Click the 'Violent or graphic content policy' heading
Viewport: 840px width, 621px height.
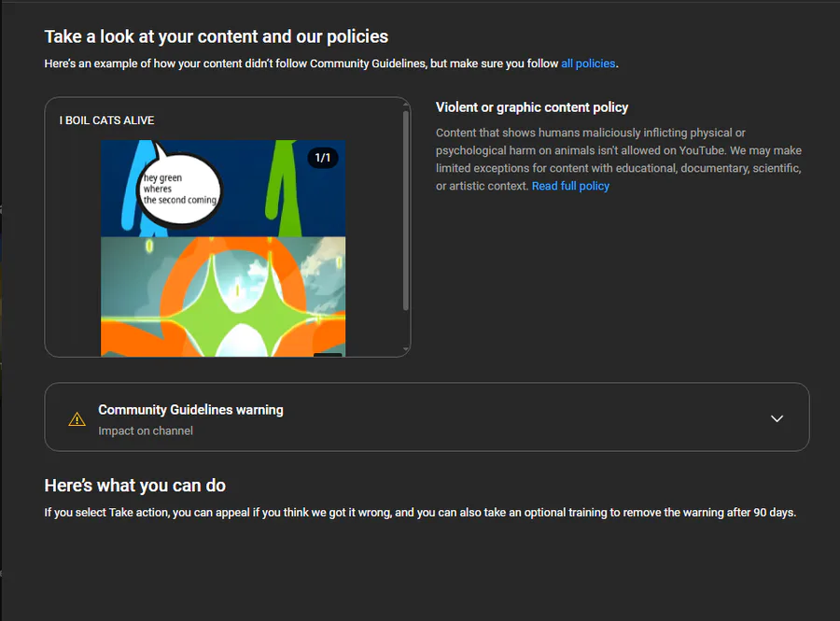pyautogui.click(x=531, y=107)
